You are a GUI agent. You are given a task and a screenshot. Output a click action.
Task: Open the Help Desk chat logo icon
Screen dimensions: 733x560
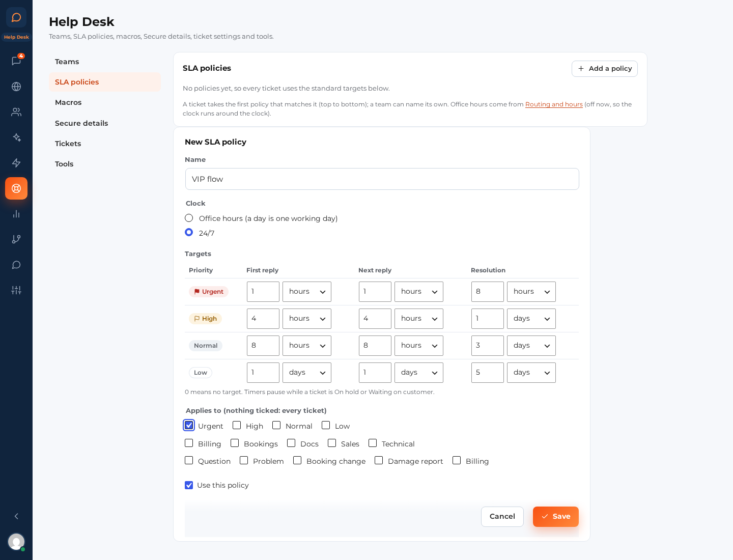pyautogui.click(x=16, y=17)
